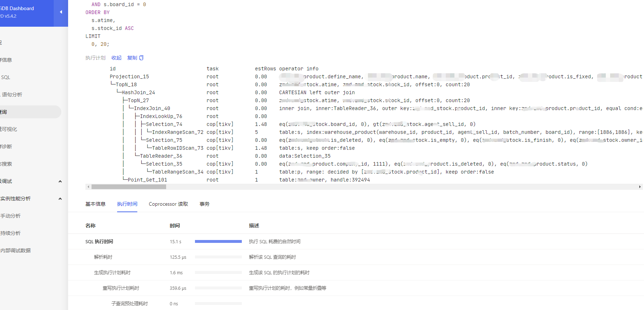Viewport: 644px width, 310px height.
Task: Click the IndexLookUp_76 plan node
Action: pos(161,116)
